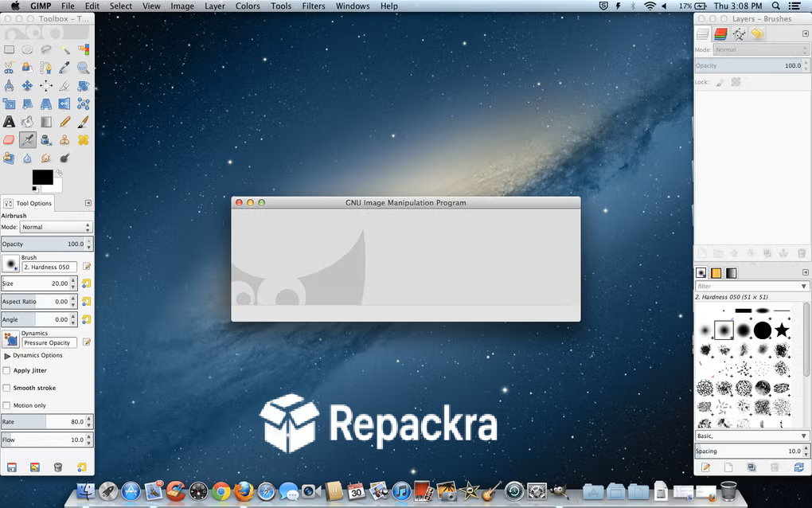Select the Clone stamp tool
Image resolution: width=812 pixels, height=508 pixels.
click(64, 140)
